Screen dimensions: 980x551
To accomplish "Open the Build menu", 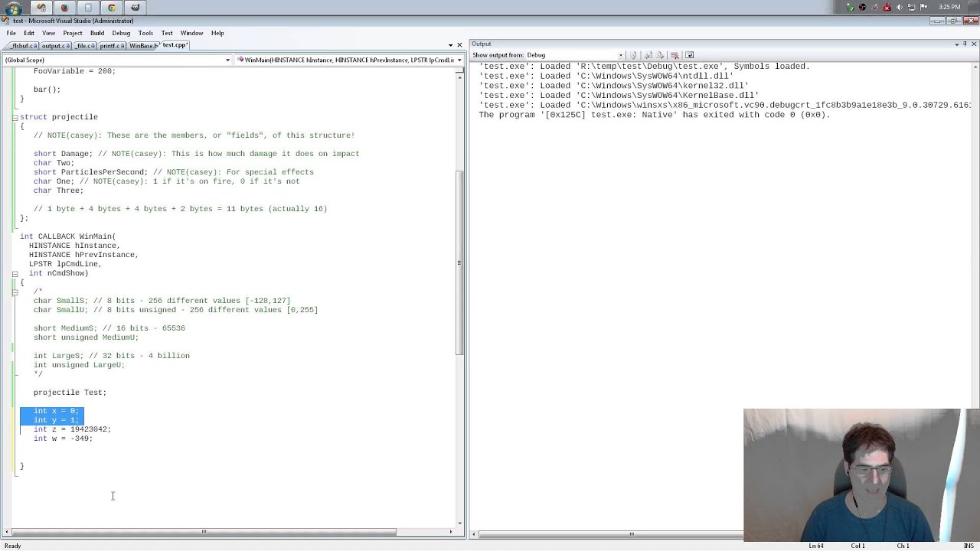I will click(x=97, y=33).
